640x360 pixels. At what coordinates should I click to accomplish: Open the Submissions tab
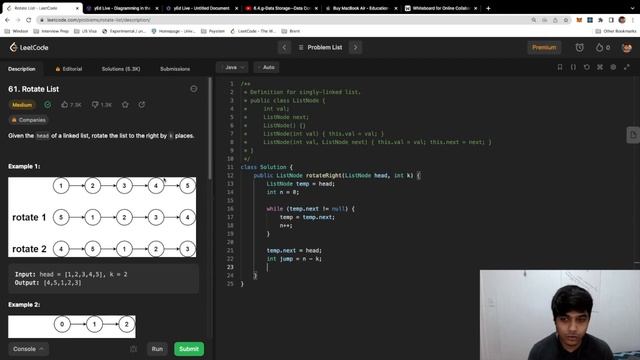(175, 69)
